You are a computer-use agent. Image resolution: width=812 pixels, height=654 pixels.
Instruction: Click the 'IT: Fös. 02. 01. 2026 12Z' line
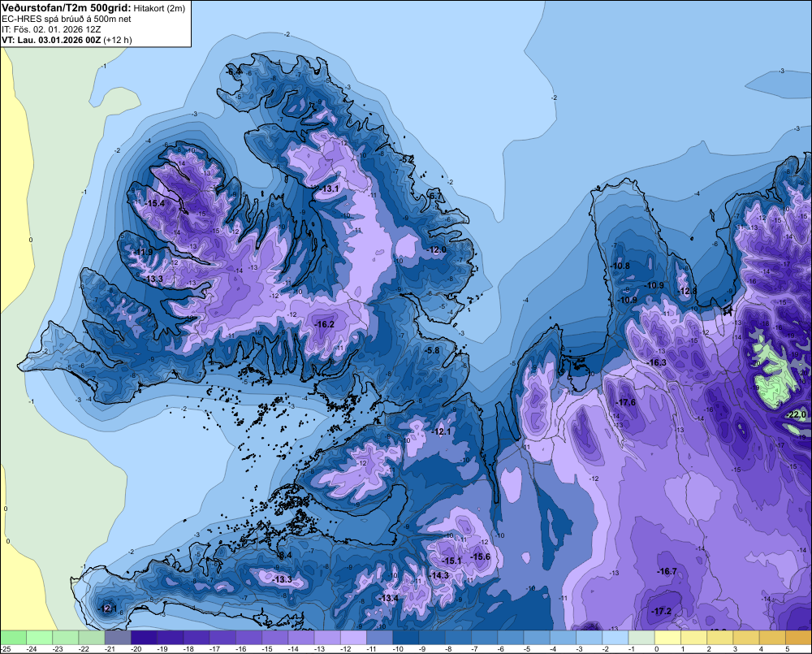[51, 29]
